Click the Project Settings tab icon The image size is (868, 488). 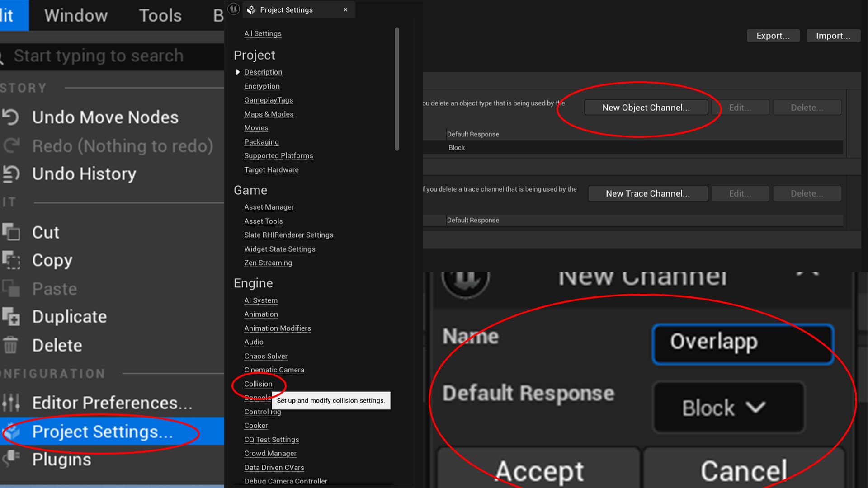tap(251, 9)
